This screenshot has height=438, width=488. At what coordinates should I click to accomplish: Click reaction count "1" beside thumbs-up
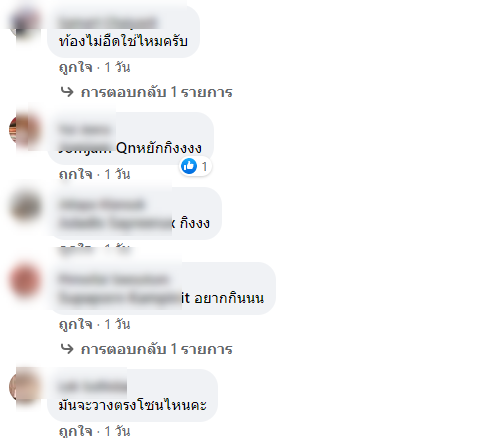pos(204,166)
